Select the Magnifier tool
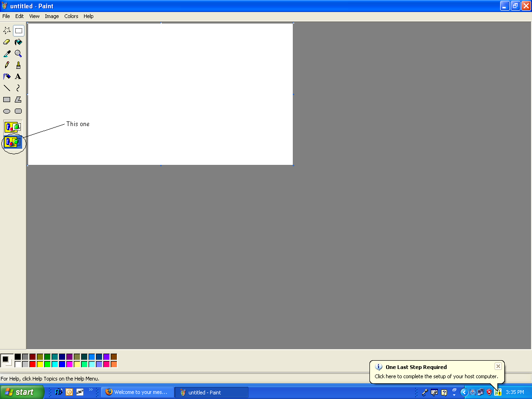532x399 pixels. coord(18,53)
